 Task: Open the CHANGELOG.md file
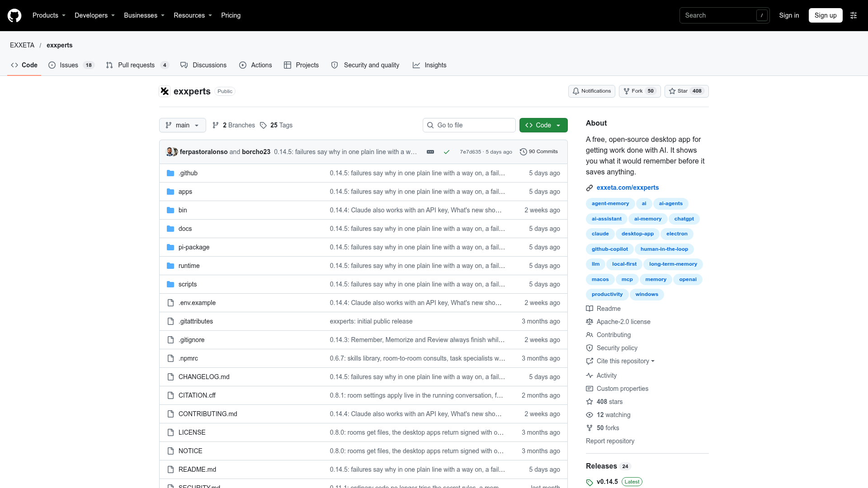point(204,377)
